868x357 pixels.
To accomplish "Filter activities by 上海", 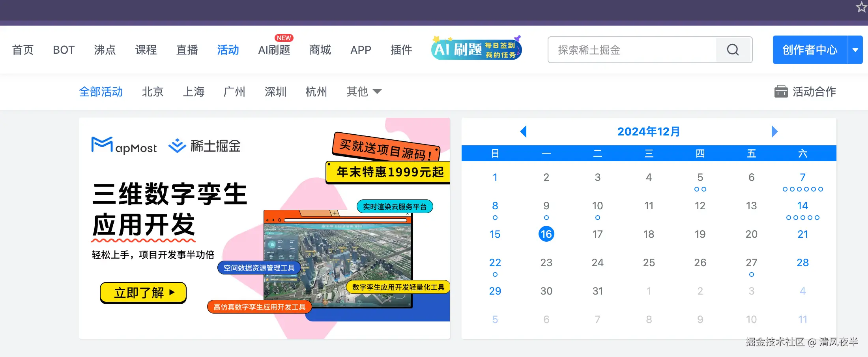I will (x=194, y=92).
